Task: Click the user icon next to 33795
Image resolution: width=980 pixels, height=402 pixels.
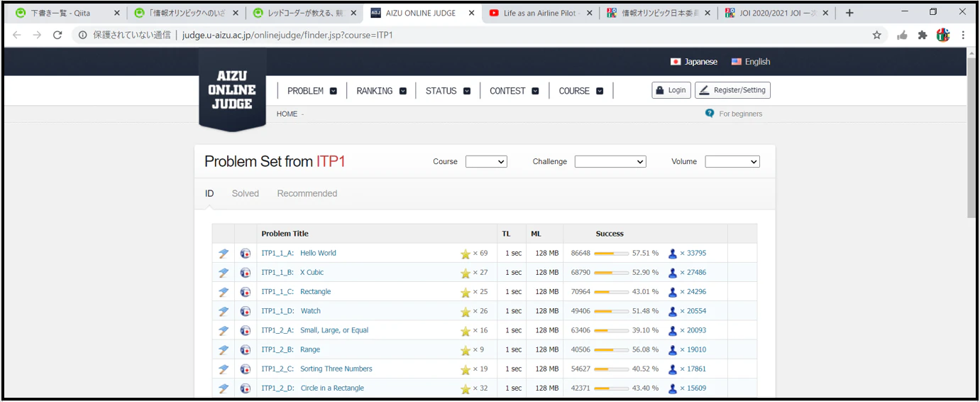Action: 673,254
